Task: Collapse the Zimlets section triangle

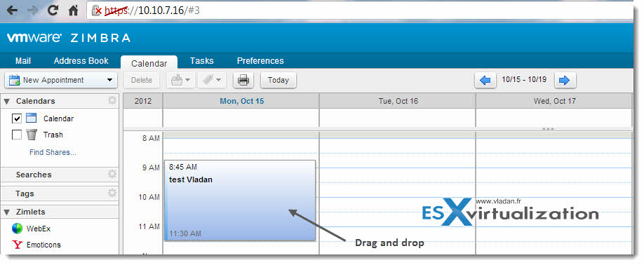Action: tap(7, 212)
